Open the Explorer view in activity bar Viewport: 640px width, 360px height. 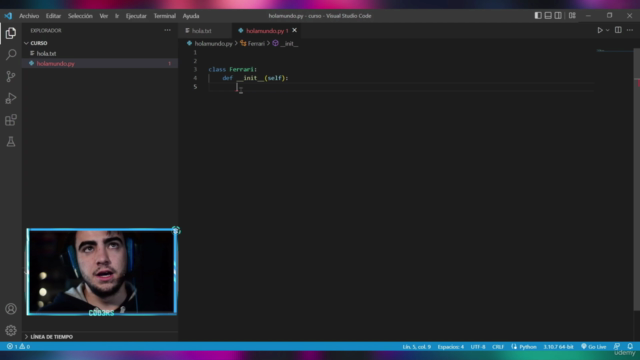[x=11, y=33]
